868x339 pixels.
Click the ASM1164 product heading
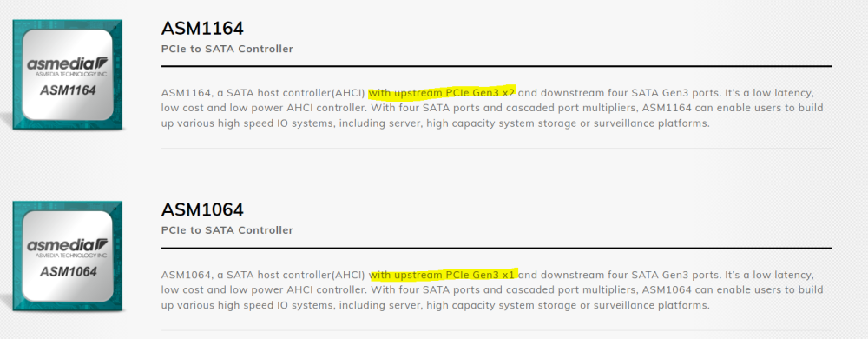202,28
